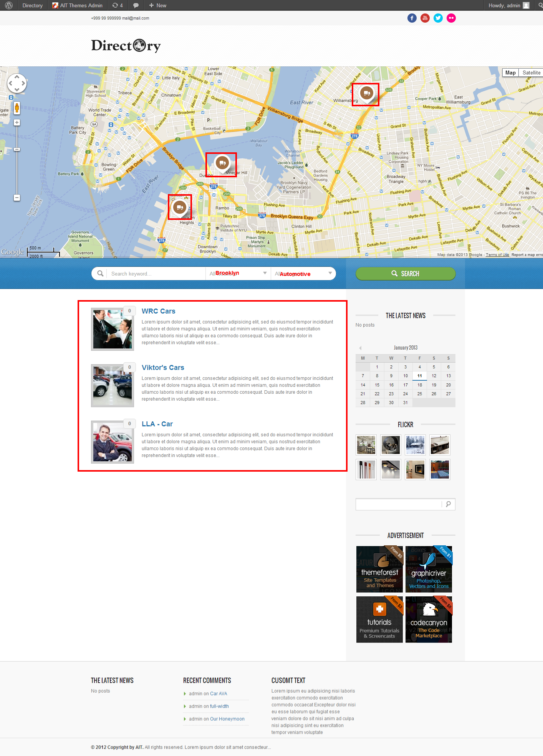Open the Brooklyn location dropdown
Viewport: 543px width, 756px height.
pyautogui.click(x=238, y=274)
